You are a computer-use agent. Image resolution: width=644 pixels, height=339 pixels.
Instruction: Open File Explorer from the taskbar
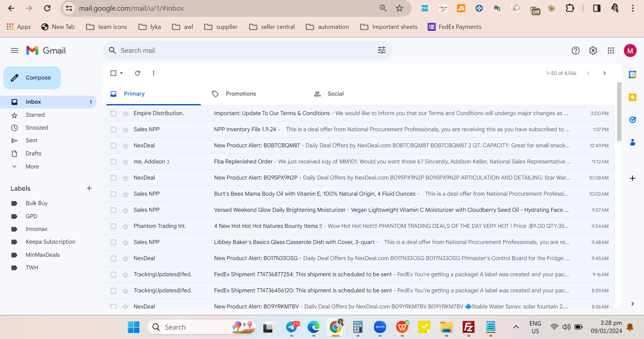[x=446, y=327]
